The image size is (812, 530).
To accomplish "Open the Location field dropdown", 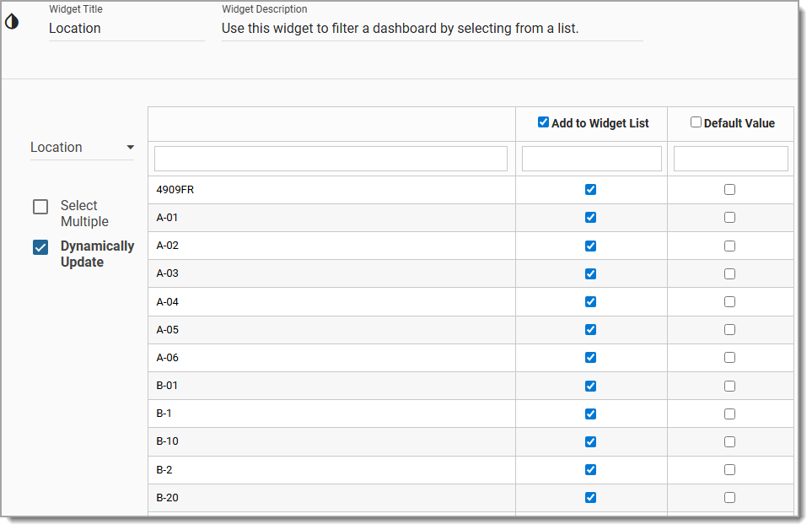I will tap(132, 147).
